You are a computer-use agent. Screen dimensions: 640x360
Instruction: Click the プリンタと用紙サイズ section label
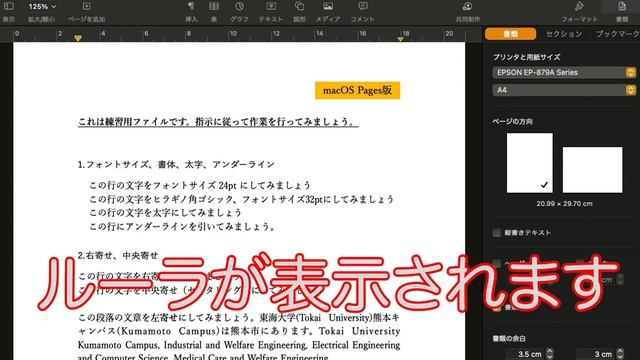pos(527,57)
